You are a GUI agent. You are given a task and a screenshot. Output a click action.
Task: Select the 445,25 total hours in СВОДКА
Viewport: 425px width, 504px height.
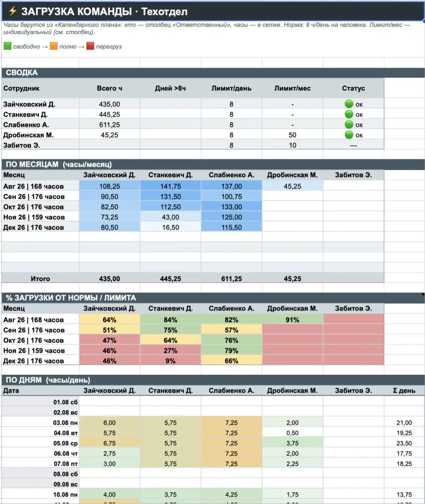pyautogui.click(x=109, y=114)
